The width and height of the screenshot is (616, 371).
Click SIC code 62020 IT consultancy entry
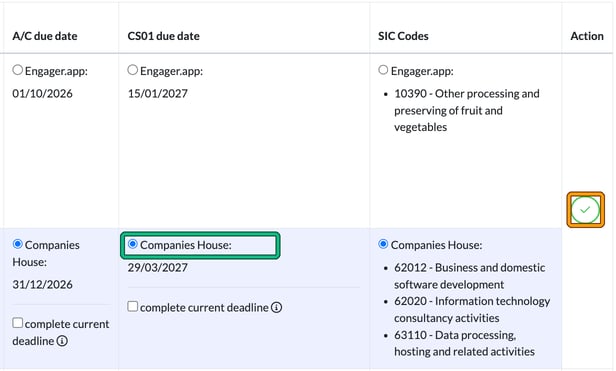click(x=472, y=309)
